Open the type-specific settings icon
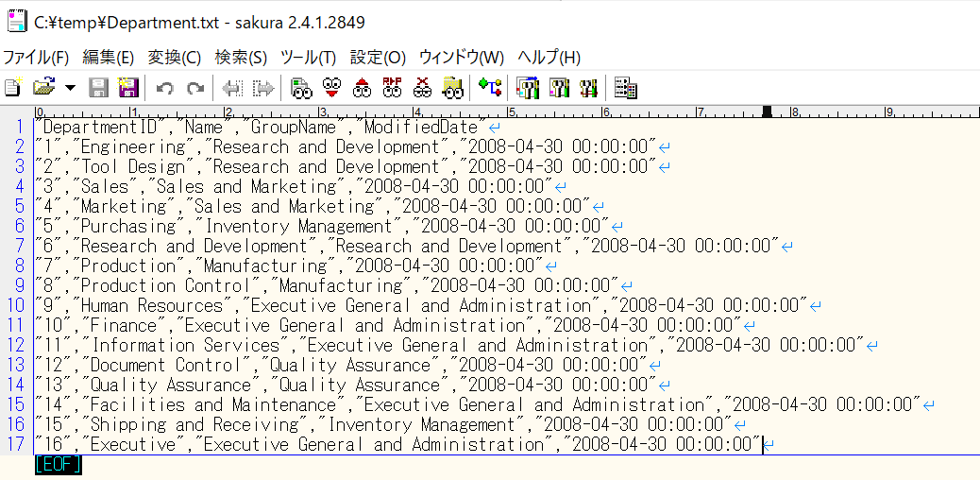 coord(559,88)
